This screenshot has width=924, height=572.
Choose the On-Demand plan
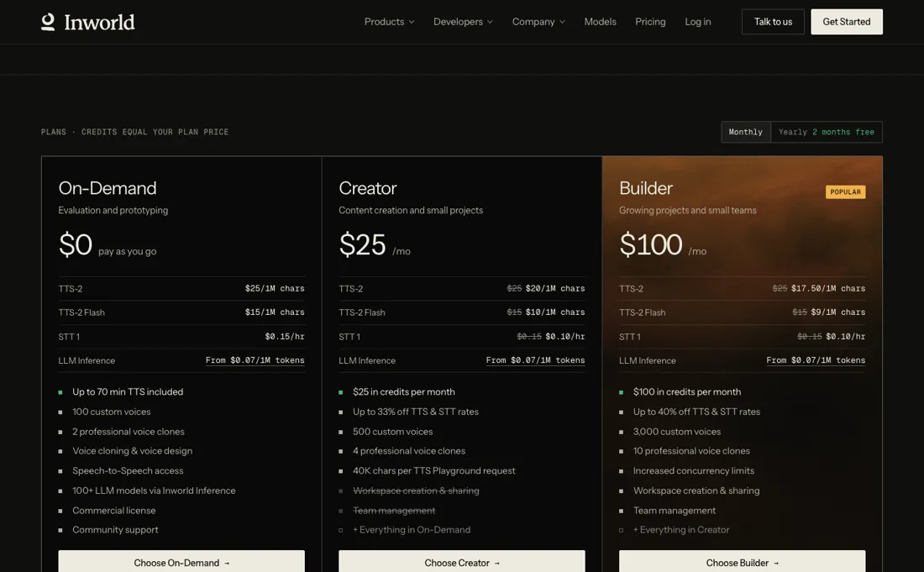point(181,562)
